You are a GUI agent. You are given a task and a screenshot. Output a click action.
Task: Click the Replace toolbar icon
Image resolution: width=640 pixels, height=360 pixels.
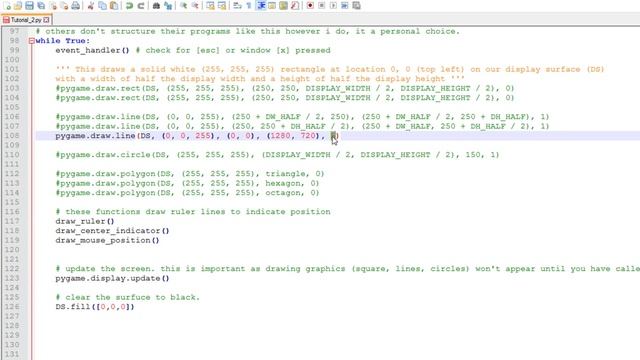167,6
